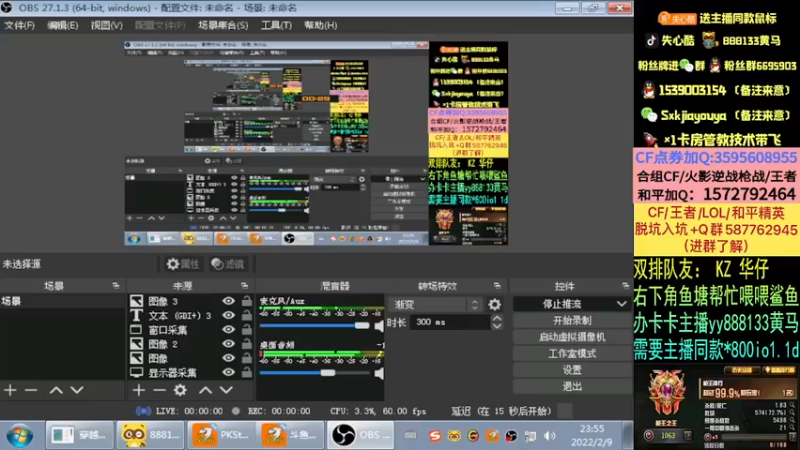The image size is (800, 450).
Task: Hide the 图像 2 source
Action: 228,344
